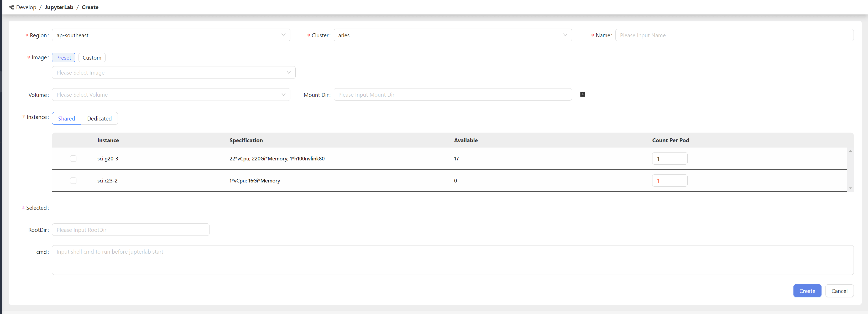The width and height of the screenshot is (868, 314).
Task: Click the Cancel button
Action: coord(839,291)
